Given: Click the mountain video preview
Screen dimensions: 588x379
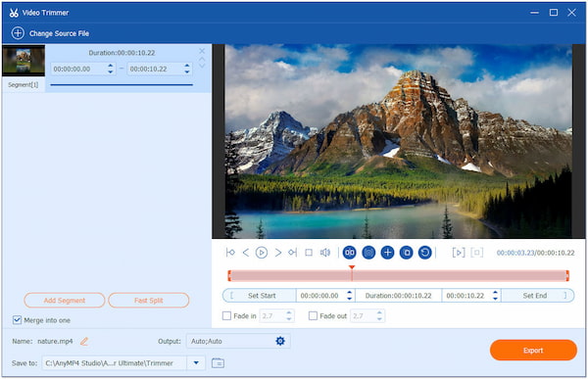Looking at the screenshot, I should (399, 141).
